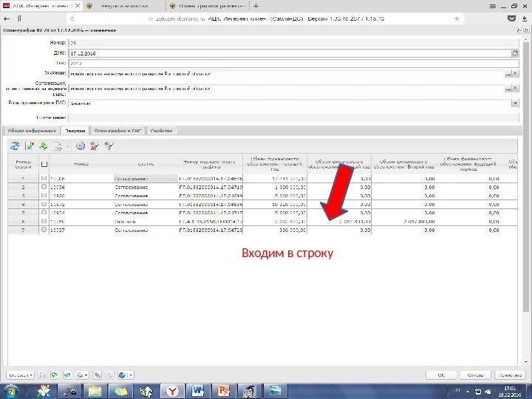Image resolution: width=532 pixels, height=399 pixels.
Task: Click the ellipsis button of Организация field
Action: tap(508, 88)
